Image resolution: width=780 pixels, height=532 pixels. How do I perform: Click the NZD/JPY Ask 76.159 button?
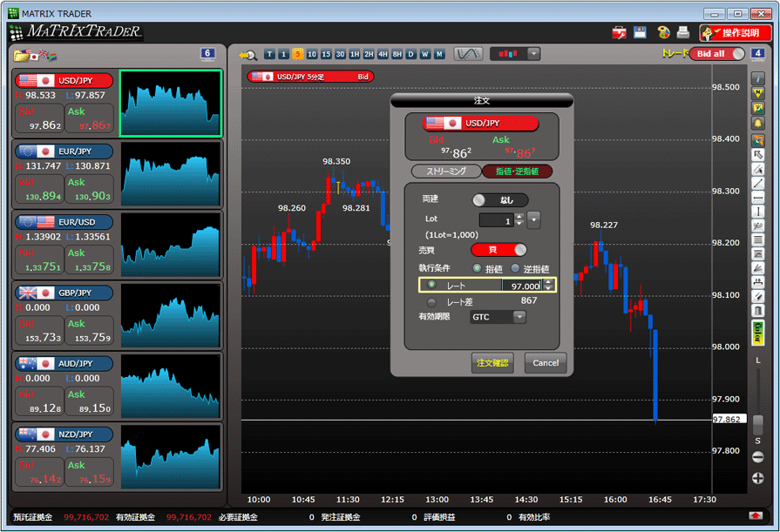[x=89, y=472]
